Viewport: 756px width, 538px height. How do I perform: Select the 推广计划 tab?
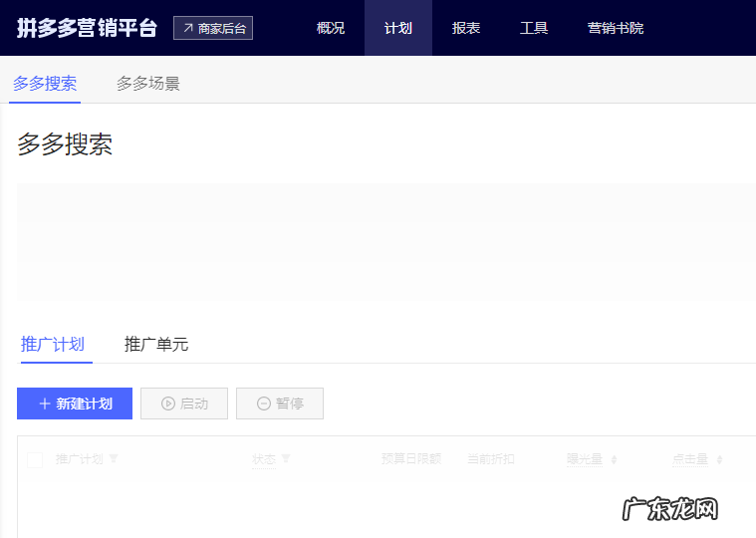tap(53, 344)
